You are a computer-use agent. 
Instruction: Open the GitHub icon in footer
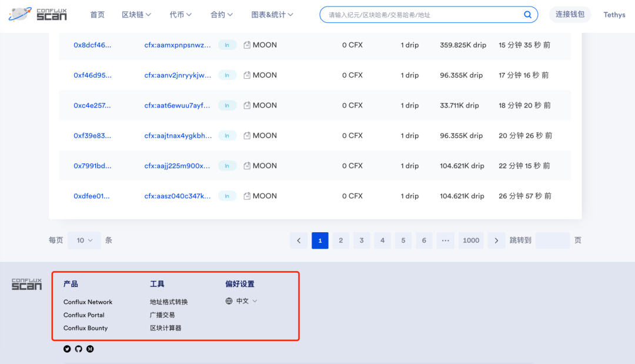coord(79,349)
